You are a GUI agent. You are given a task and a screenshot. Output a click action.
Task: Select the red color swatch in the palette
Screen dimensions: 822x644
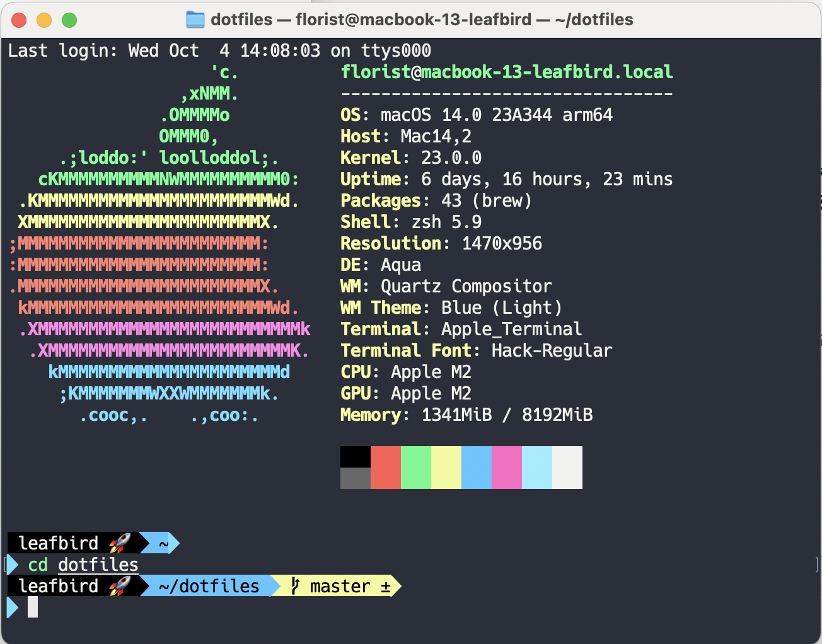pyautogui.click(x=385, y=467)
